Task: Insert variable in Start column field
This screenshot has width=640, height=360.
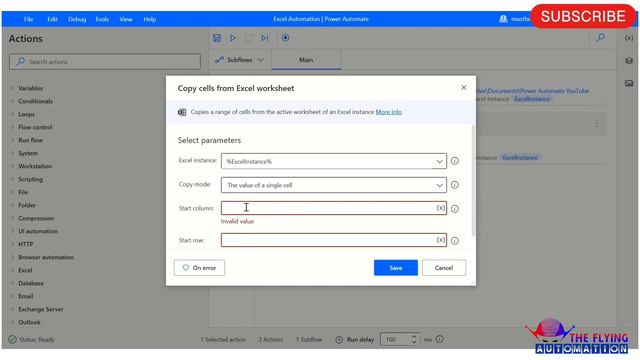Action: coord(441,208)
